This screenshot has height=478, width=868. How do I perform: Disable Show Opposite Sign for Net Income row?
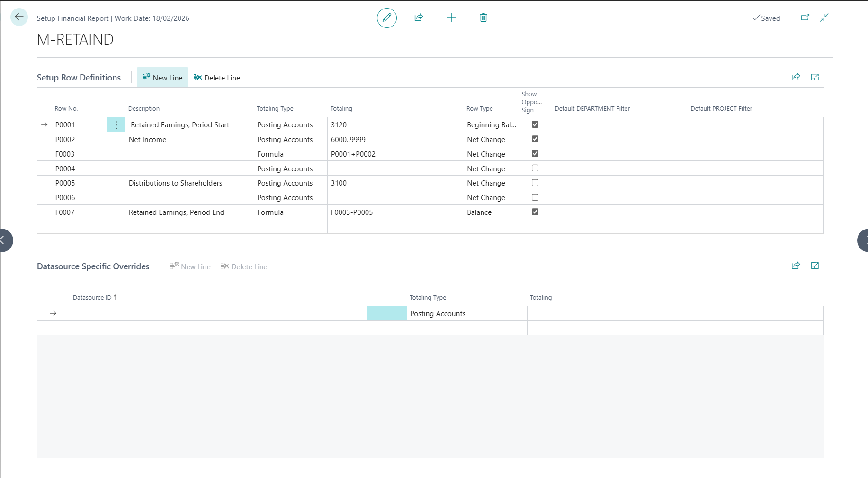[535, 139]
